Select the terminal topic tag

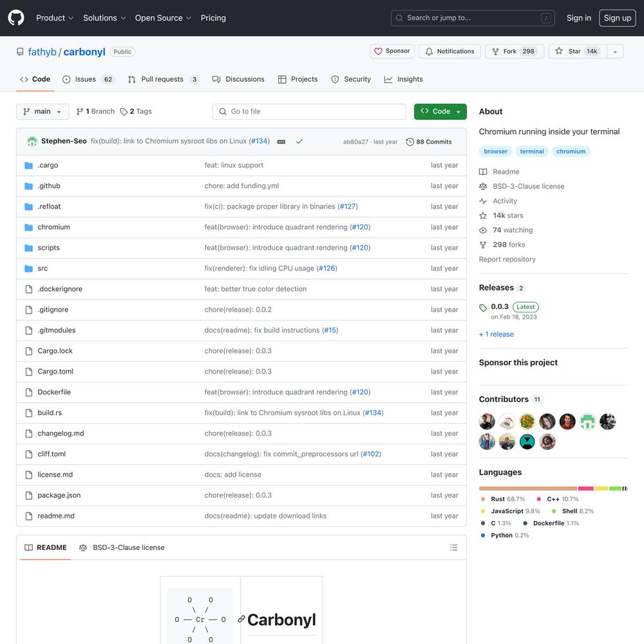(532, 151)
